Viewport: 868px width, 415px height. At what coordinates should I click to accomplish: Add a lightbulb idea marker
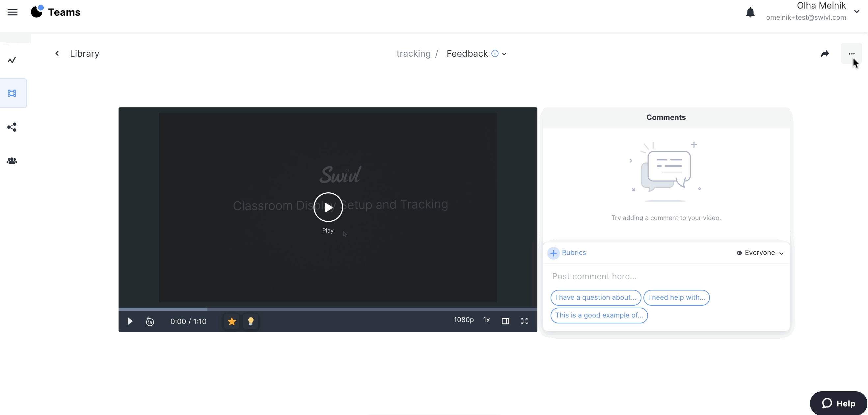pyautogui.click(x=251, y=321)
